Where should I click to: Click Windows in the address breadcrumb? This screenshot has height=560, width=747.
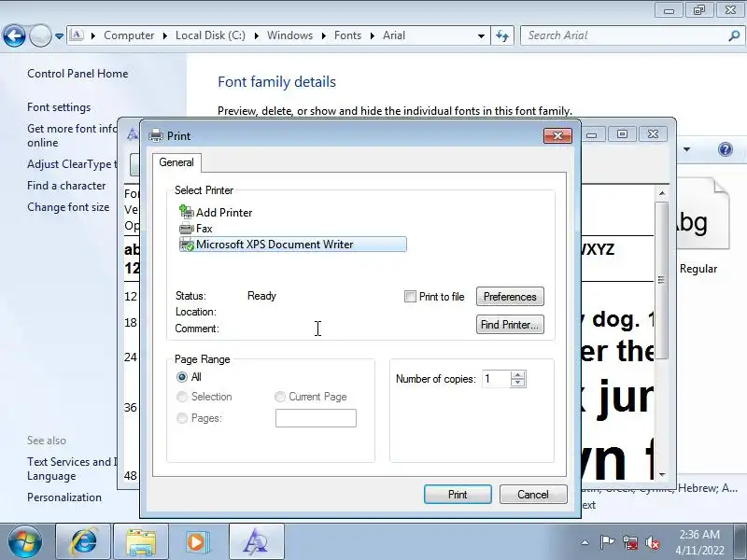pyautogui.click(x=289, y=35)
